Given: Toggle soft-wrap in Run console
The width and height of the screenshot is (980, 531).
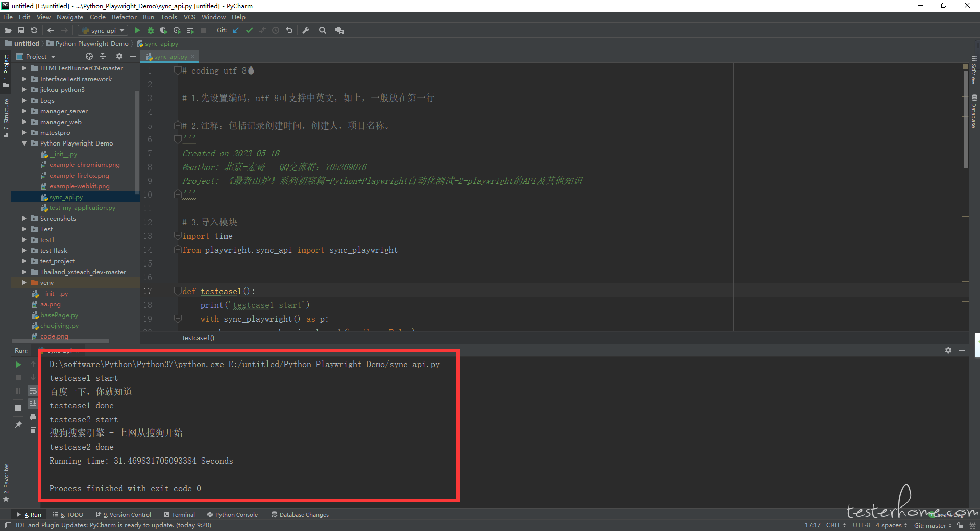Looking at the screenshot, I should point(33,391).
